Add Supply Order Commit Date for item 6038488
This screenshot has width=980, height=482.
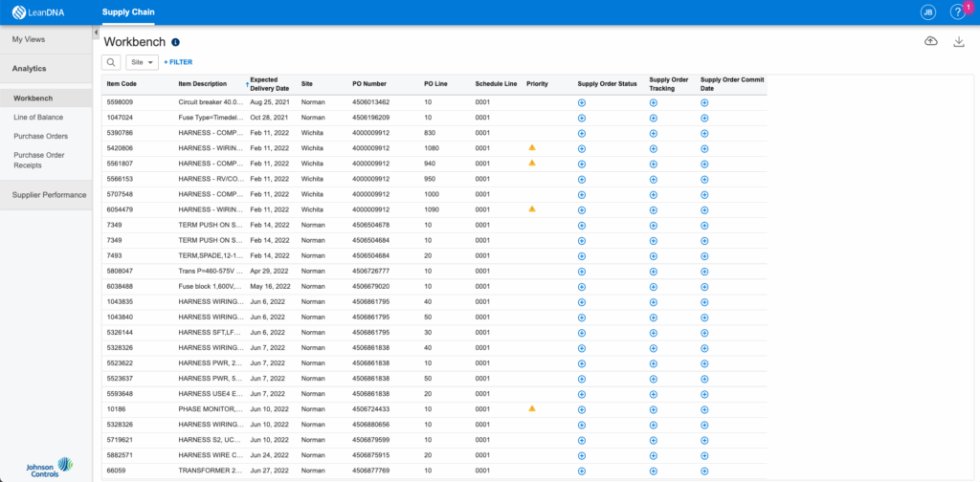pos(704,287)
